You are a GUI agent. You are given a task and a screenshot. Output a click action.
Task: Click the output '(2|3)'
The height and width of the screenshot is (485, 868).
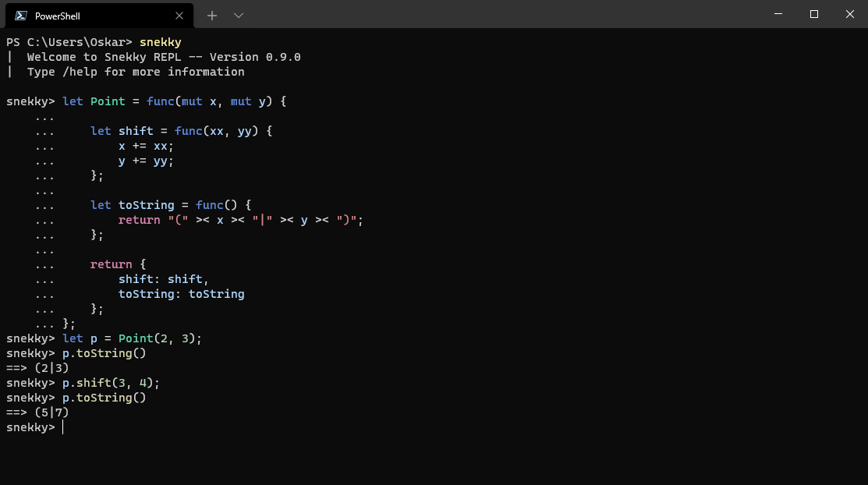click(x=51, y=368)
